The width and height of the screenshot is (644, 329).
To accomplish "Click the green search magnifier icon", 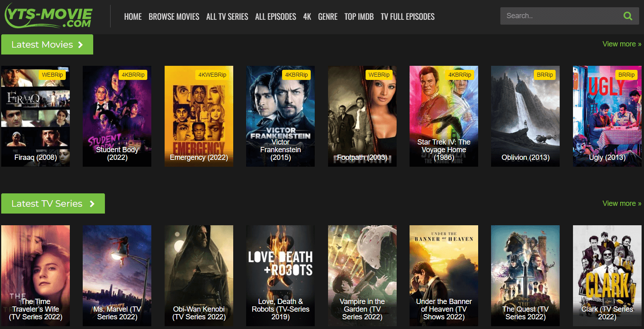I will [x=627, y=16].
